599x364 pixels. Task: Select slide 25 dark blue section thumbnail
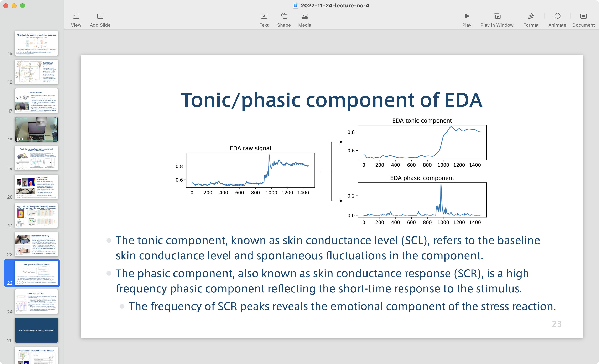point(36,330)
